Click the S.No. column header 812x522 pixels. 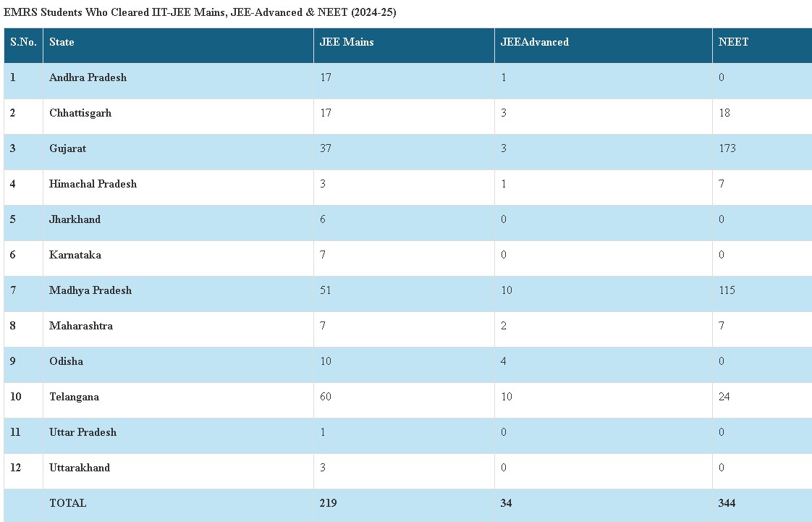tap(23, 42)
